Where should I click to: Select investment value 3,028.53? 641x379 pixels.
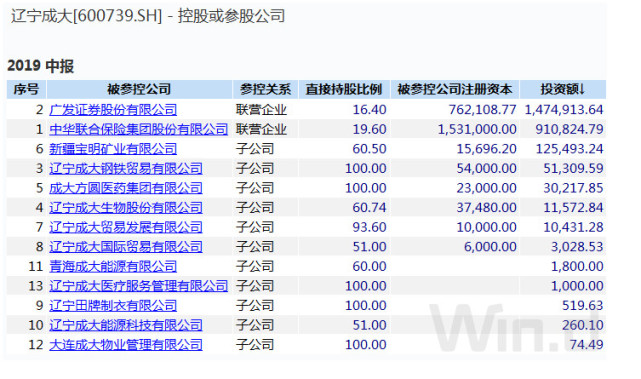point(577,247)
